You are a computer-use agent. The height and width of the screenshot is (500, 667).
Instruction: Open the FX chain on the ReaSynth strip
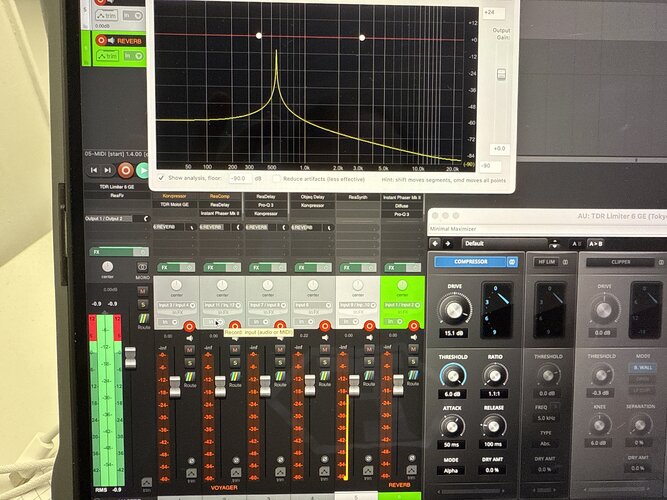[351, 268]
